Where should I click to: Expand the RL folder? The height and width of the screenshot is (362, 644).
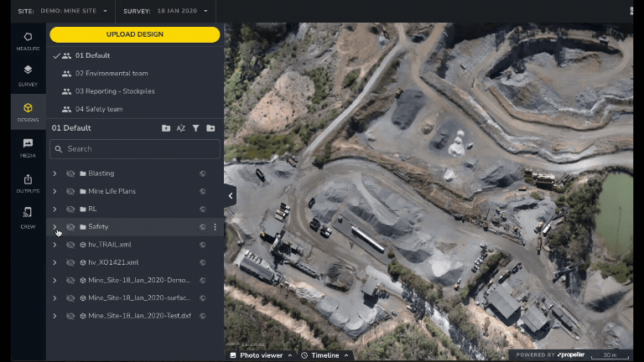pyautogui.click(x=55, y=209)
